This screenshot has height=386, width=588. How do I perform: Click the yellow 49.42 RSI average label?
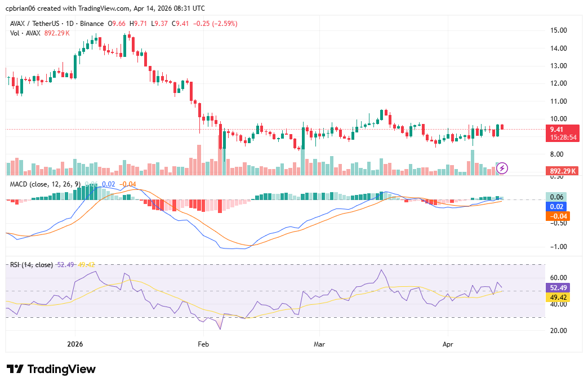pos(558,297)
